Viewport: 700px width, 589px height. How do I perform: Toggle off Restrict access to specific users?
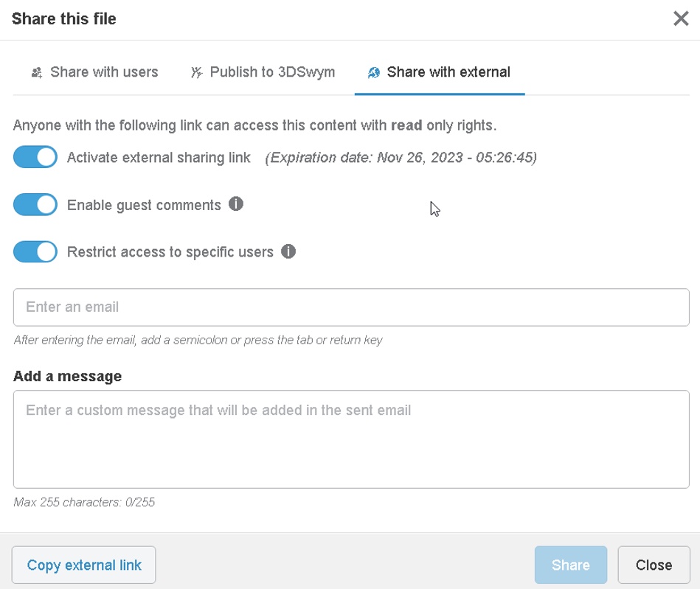pyautogui.click(x=35, y=251)
